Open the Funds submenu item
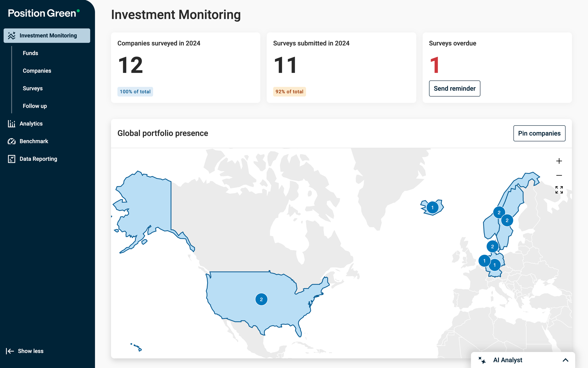 (x=30, y=53)
